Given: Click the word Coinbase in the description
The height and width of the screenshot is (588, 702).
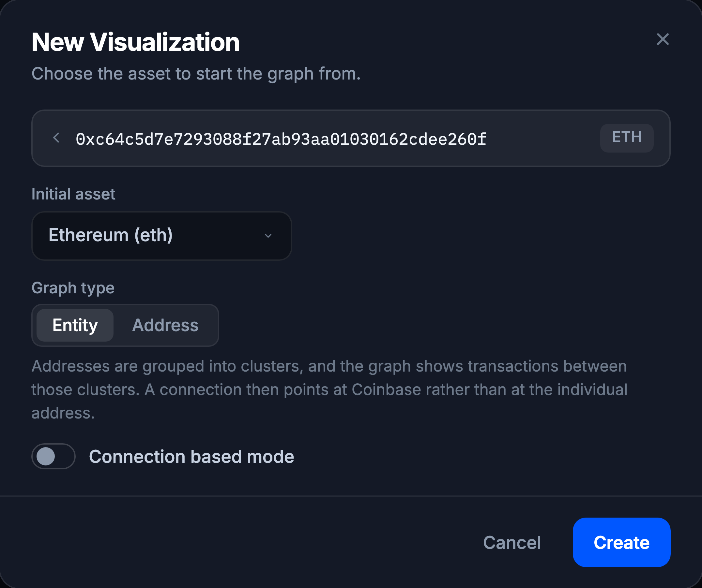Looking at the screenshot, I should tap(386, 390).
